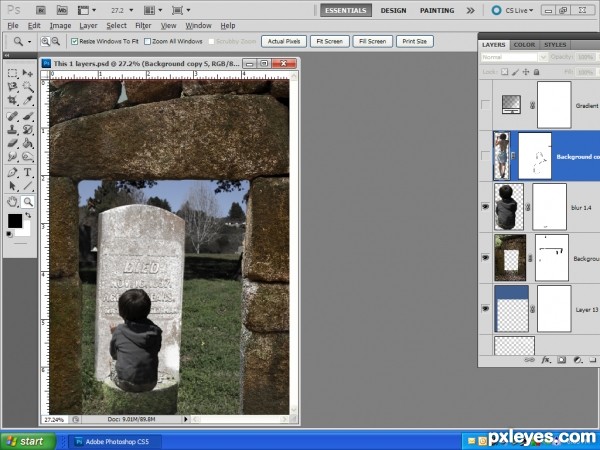Select the Pen tool
This screenshot has height=450, width=600.
[x=12, y=172]
